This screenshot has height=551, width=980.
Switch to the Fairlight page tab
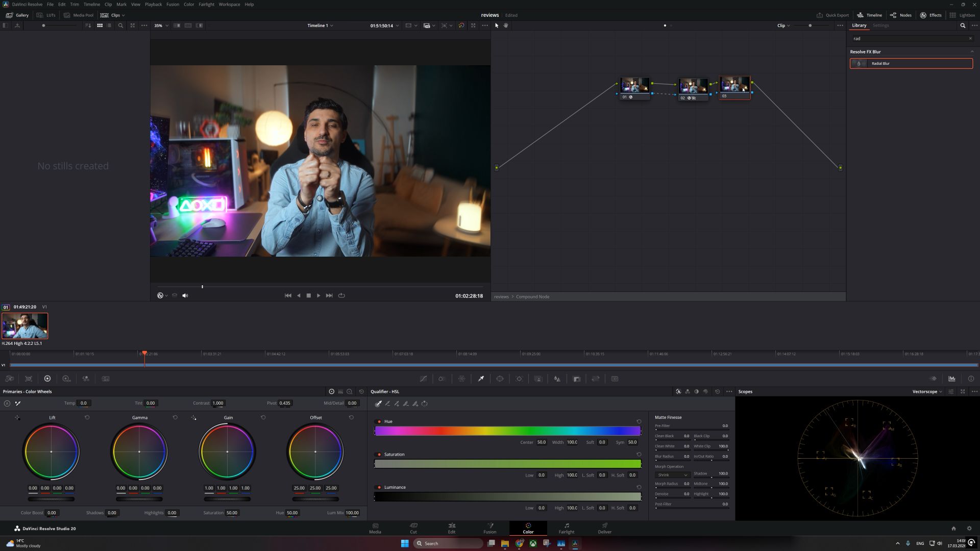pyautogui.click(x=566, y=528)
